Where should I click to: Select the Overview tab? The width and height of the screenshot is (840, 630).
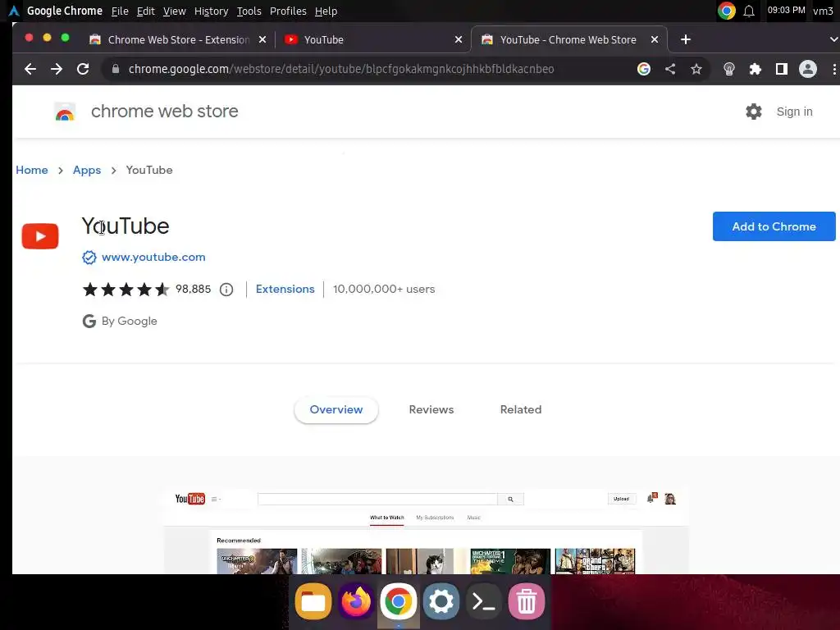pyautogui.click(x=336, y=410)
